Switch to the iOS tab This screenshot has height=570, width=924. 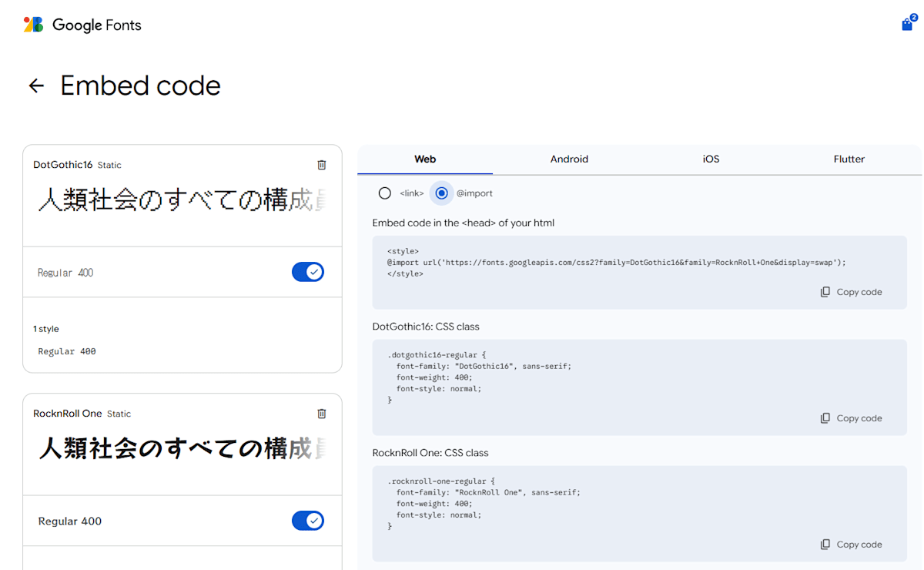711,159
